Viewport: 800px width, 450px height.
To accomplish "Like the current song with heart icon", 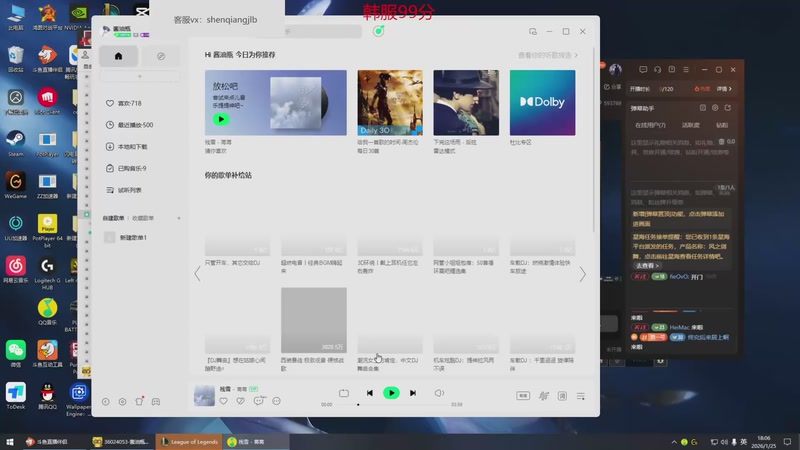I will tap(223, 401).
